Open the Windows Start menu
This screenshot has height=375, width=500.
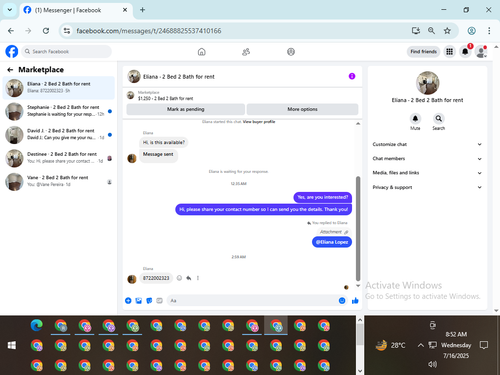coord(12,345)
